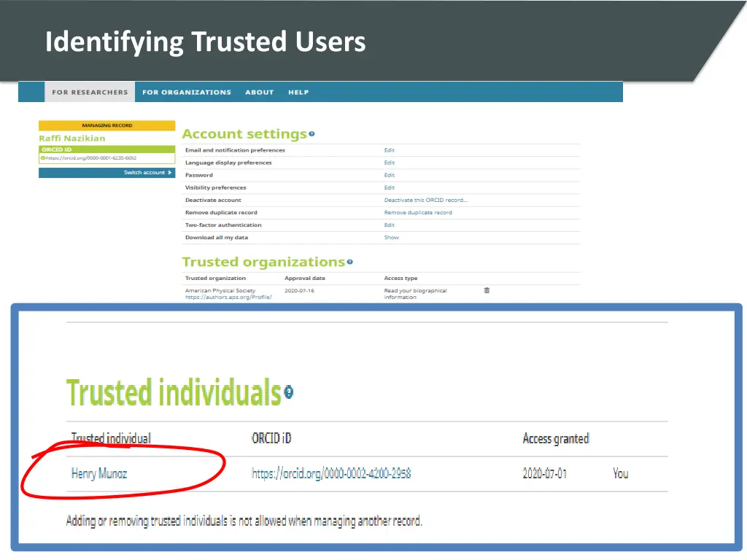Screen dimensions: 747x560
Task: Open the About menu item
Action: pos(260,93)
